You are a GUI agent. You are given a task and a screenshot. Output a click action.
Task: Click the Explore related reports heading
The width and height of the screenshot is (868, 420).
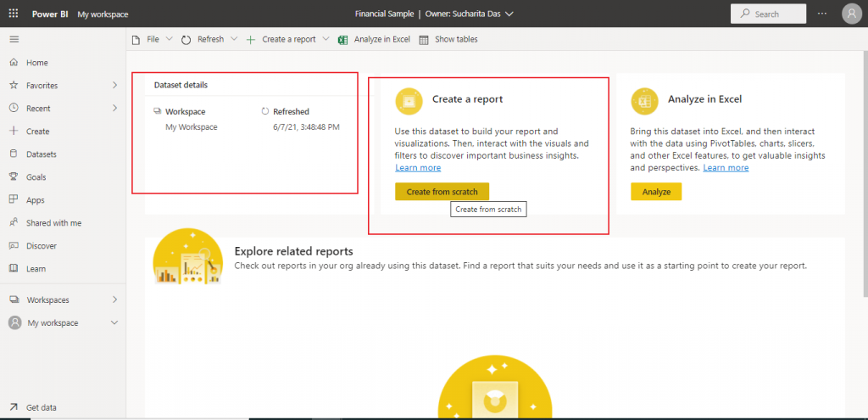(294, 251)
